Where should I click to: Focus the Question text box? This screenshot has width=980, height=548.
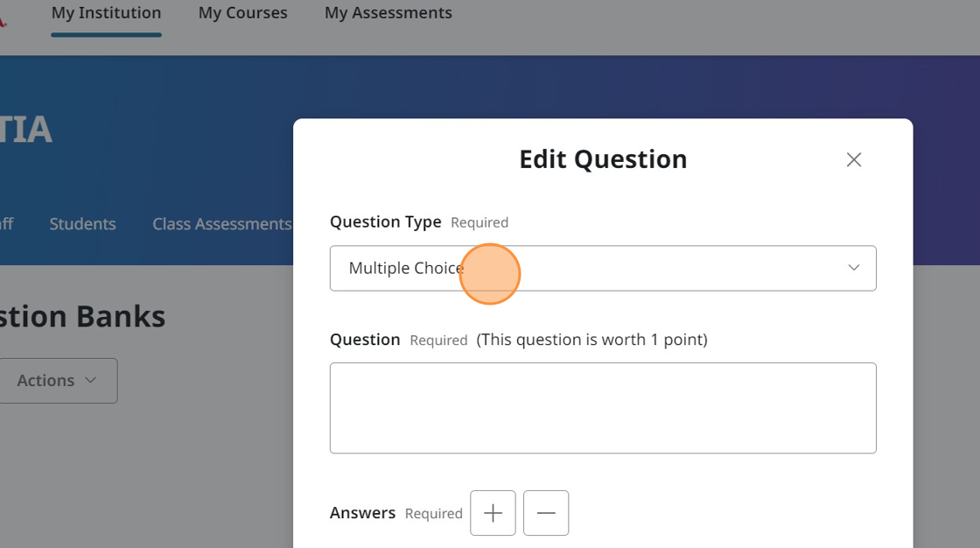pos(602,408)
